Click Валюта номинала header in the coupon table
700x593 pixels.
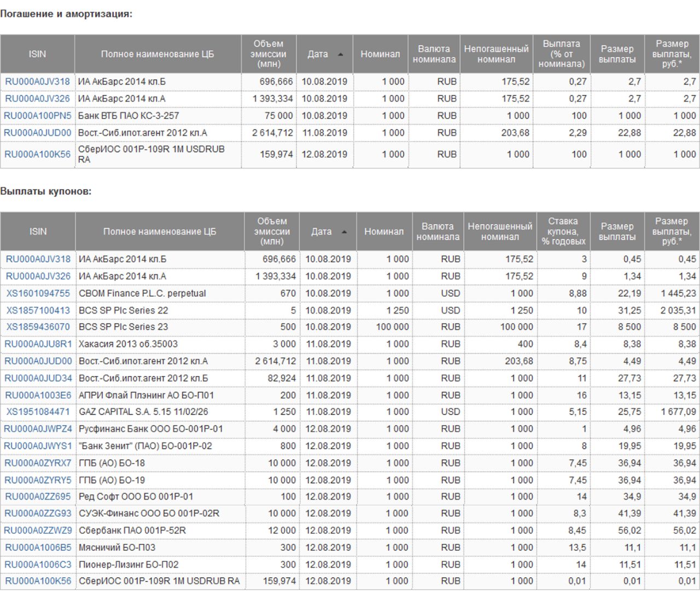[x=437, y=232]
